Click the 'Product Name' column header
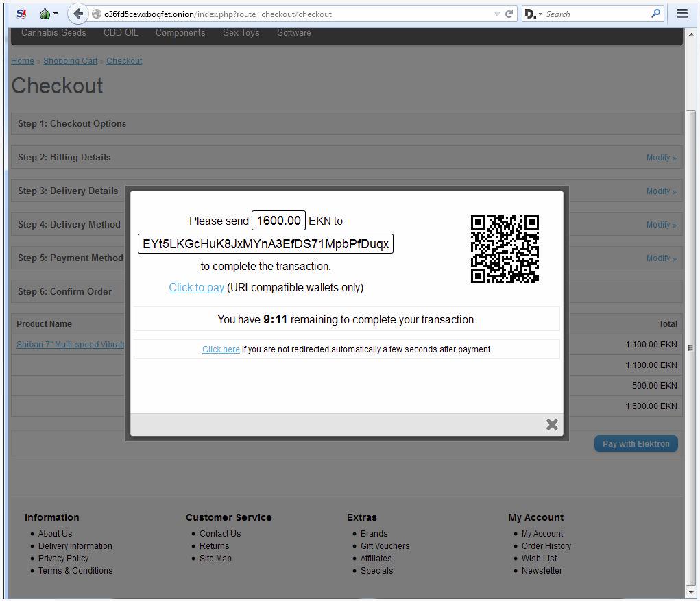 (44, 324)
